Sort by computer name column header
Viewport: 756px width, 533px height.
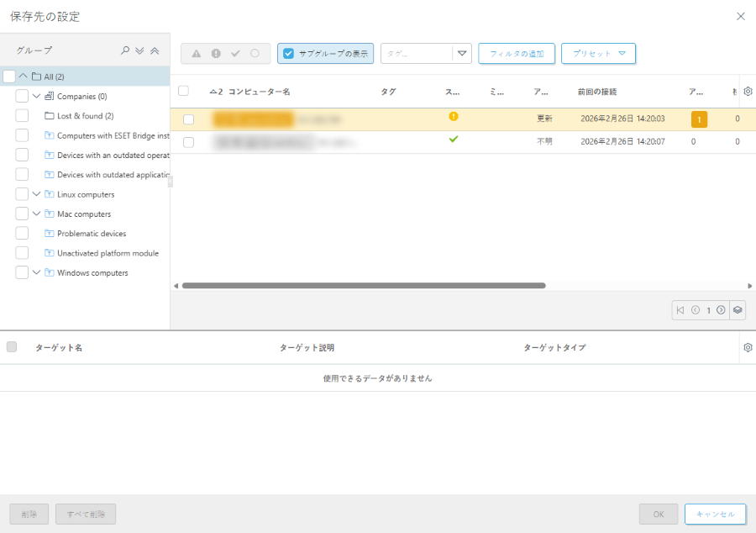pos(259,92)
